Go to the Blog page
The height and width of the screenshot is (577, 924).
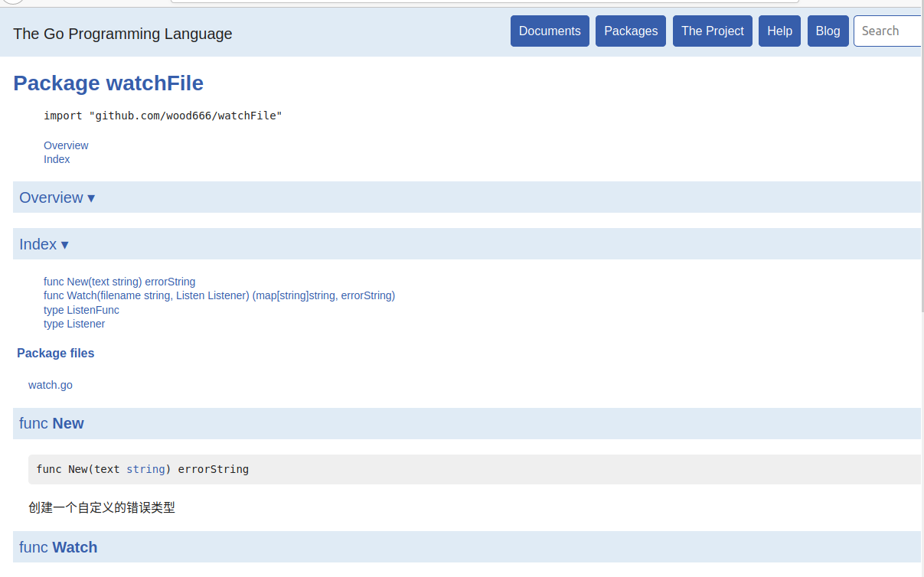click(x=828, y=31)
